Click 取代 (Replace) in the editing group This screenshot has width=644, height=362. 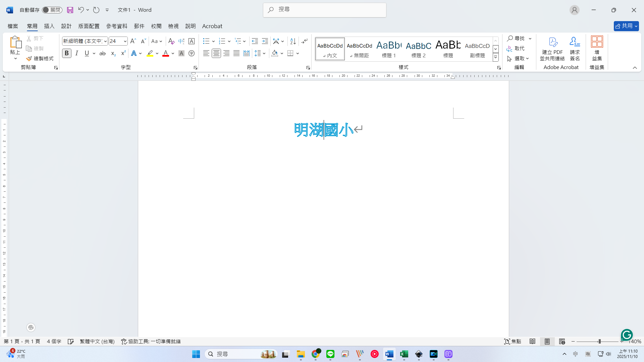pyautogui.click(x=516, y=49)
